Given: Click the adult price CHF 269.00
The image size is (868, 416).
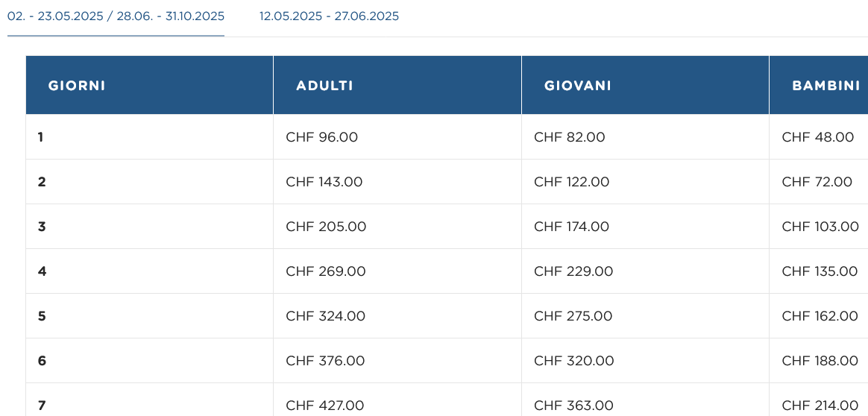Looking at the screenshot, I should click(326, 271).
